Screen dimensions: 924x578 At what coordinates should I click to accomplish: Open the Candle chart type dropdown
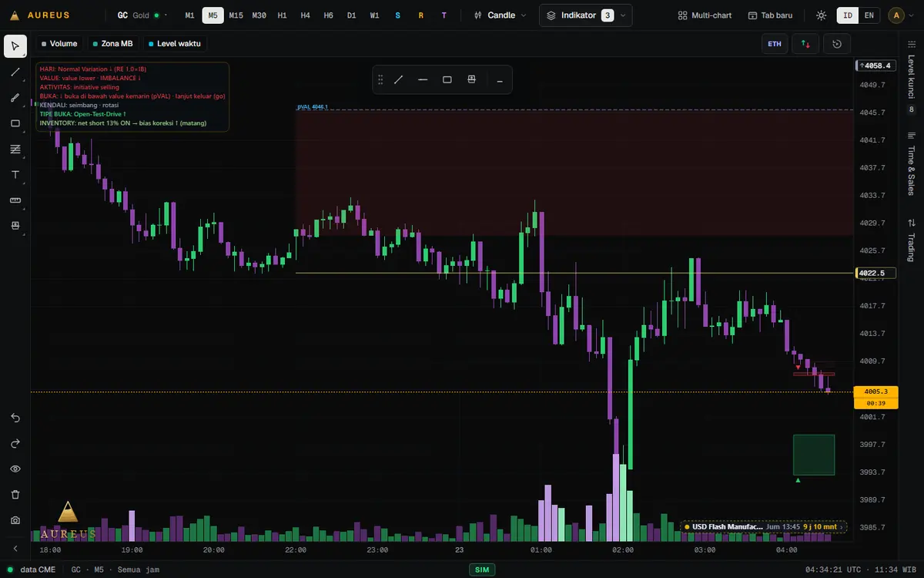(500, 15)
